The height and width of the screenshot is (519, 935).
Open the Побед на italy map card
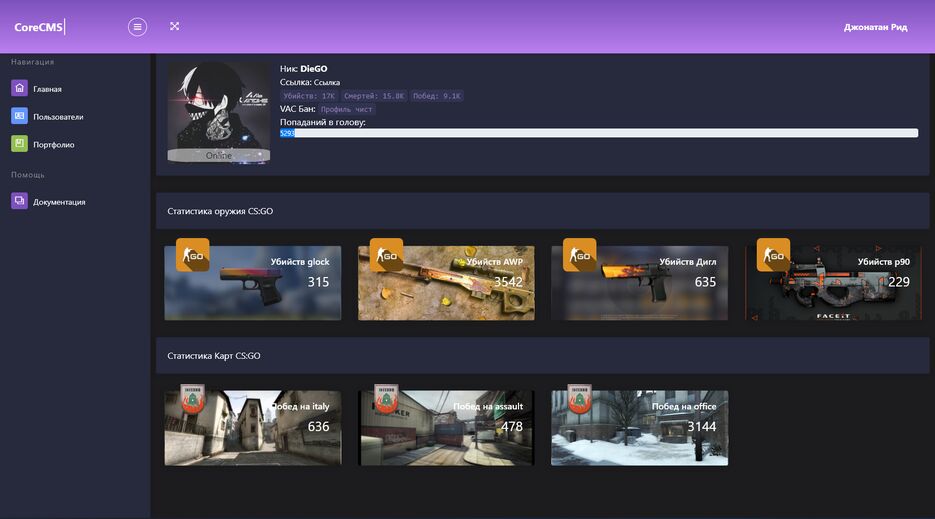253,428
